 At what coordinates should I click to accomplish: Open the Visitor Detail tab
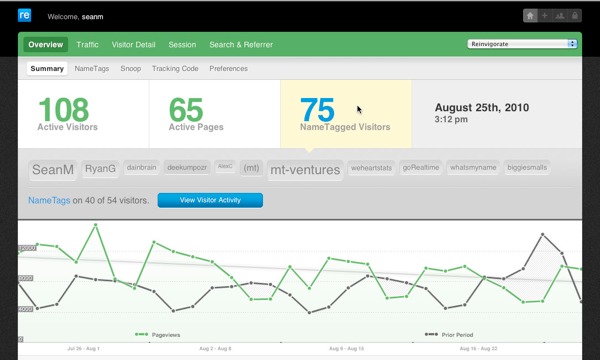pos(134,44)
